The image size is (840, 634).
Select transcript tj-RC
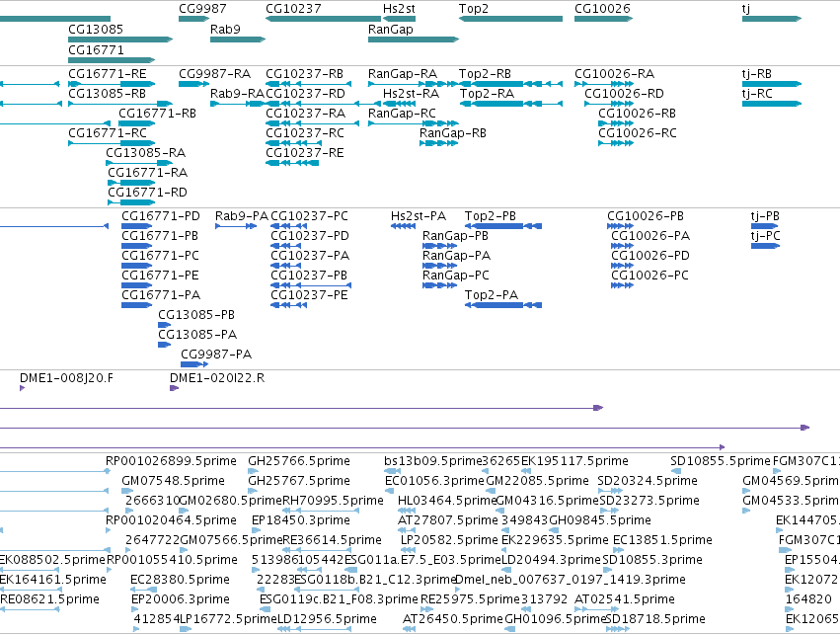point(757,94)
